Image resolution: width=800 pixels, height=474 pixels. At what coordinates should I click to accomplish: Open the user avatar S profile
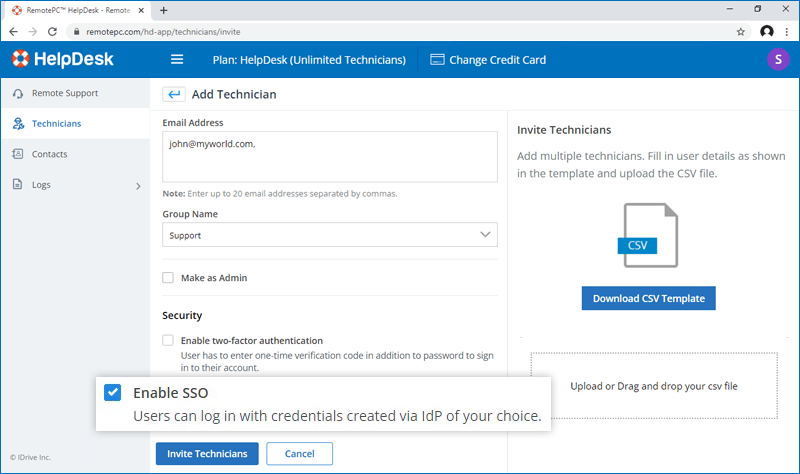click(777, 60)
